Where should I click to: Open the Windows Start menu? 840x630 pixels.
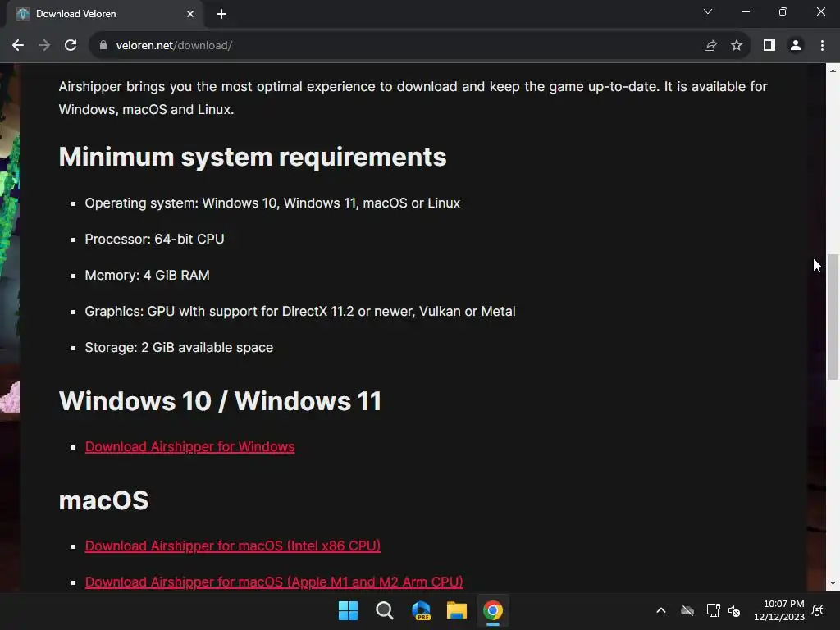pyautogui.click(x=348, y=610)
